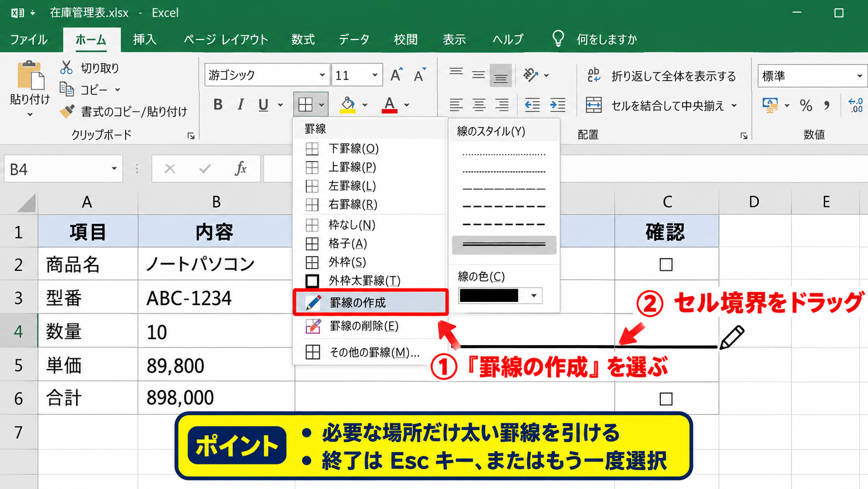Open the ファイル tab

pyautogui.click(x=29, y=39)
